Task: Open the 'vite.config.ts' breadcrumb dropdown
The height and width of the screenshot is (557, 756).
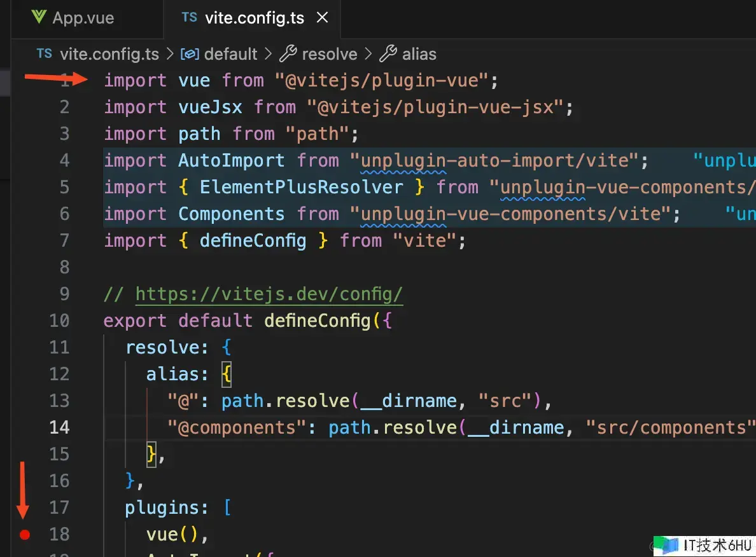Action: 109,54
